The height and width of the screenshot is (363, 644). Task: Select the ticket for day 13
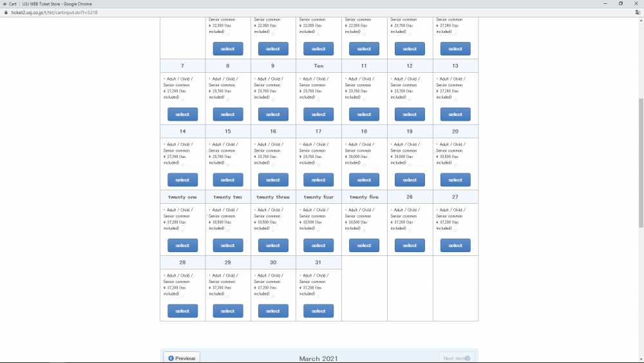tap(455, 114)
